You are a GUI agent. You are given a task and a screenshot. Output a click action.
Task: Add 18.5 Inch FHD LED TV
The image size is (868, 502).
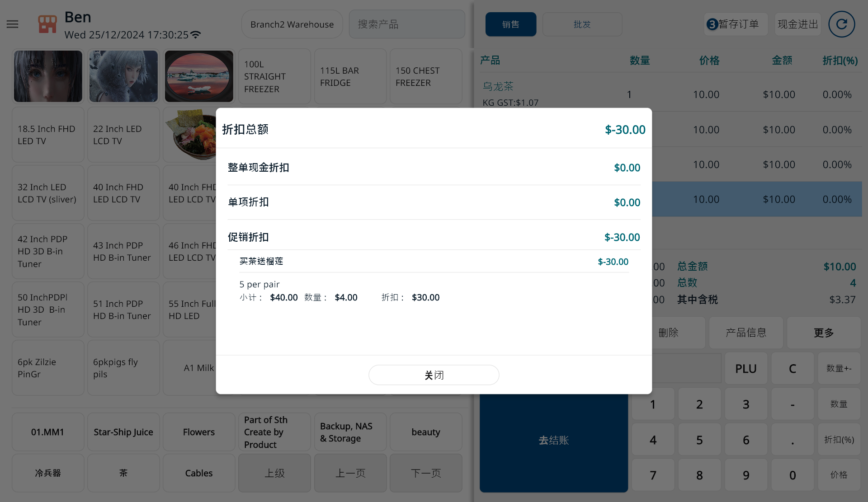pos(48,135)
